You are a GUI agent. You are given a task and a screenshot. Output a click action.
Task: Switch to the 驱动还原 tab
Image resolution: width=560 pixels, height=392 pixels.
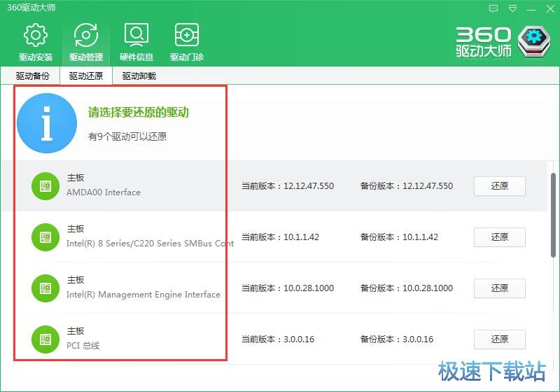[85, 76]
